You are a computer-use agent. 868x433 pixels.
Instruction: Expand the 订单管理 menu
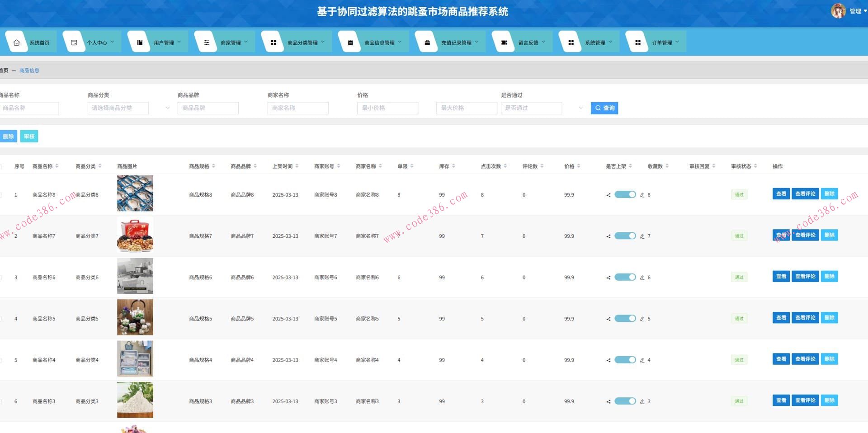(662, 42)
